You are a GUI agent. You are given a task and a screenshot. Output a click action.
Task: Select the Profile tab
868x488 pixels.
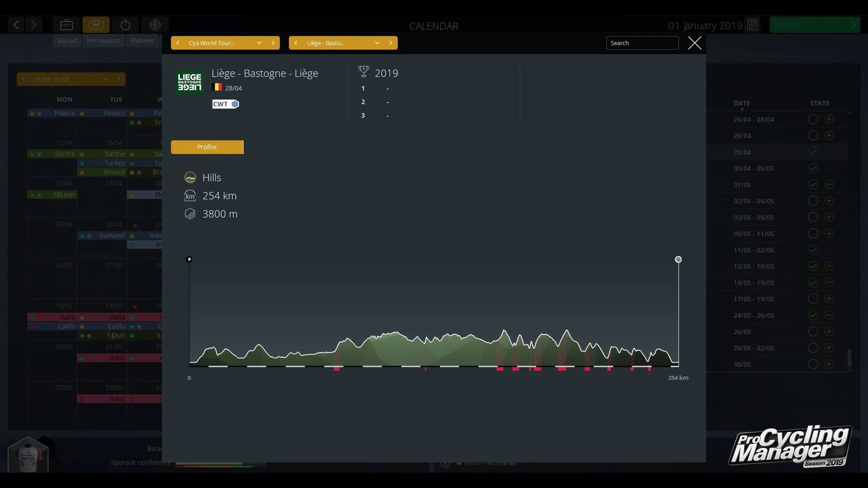pos(207,147)
